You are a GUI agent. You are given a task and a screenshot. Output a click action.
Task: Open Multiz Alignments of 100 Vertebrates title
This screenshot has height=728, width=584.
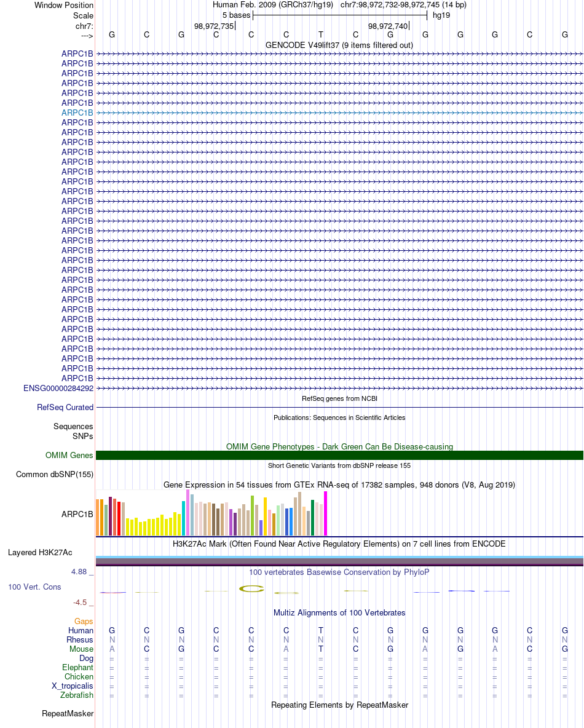tap(339, 613)
